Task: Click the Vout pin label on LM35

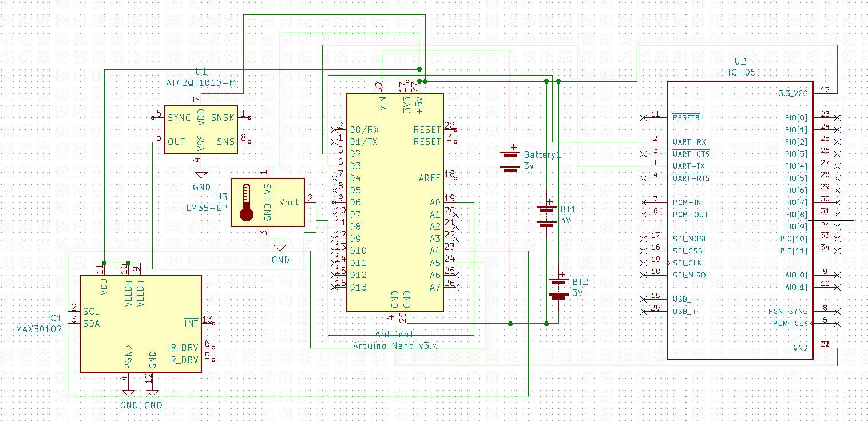Action: click(x=289, y=202)
